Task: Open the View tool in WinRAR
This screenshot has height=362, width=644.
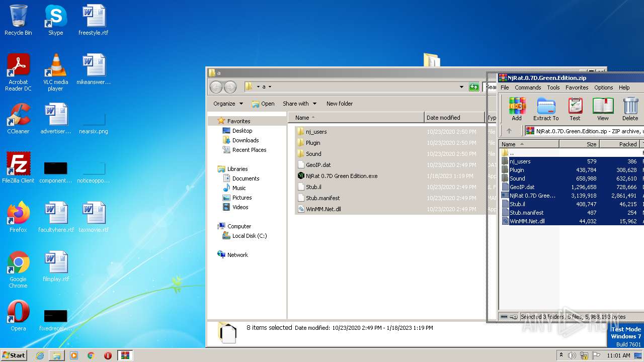Action: [x=603, y=109]
